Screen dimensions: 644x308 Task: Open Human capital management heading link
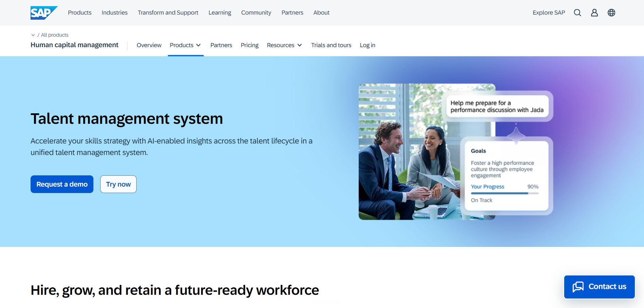click(74, 45)
